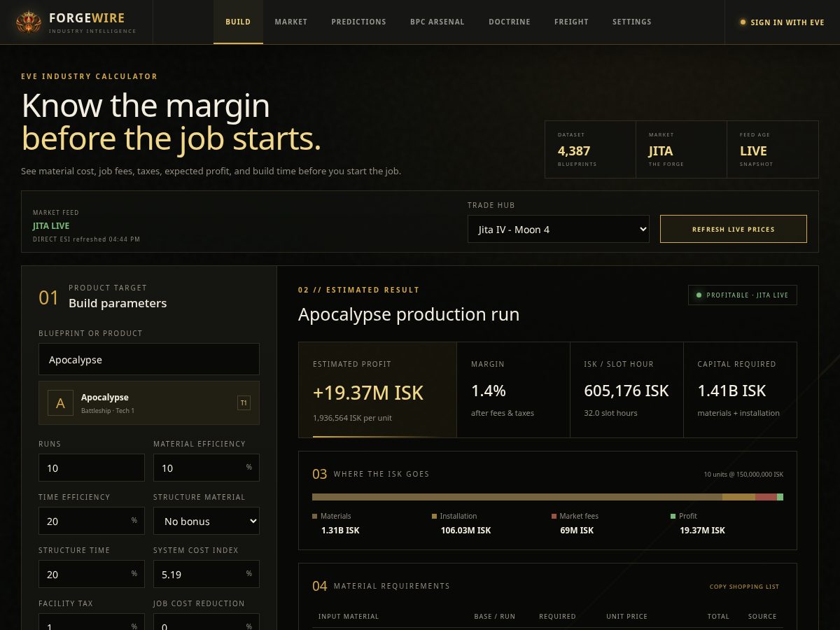
Task: Click the Estimated Profit card
Action: tap(378, 390)
